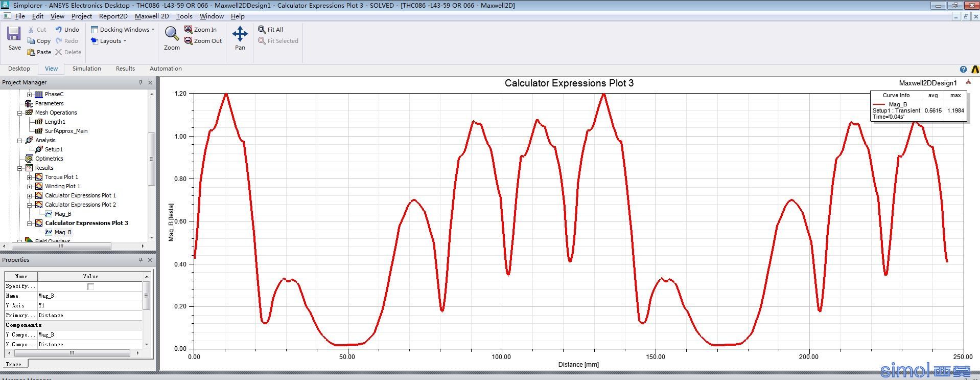Open the help question mark icon
The height and width of the screenshot is (380, 980).
tap(963, 69)
